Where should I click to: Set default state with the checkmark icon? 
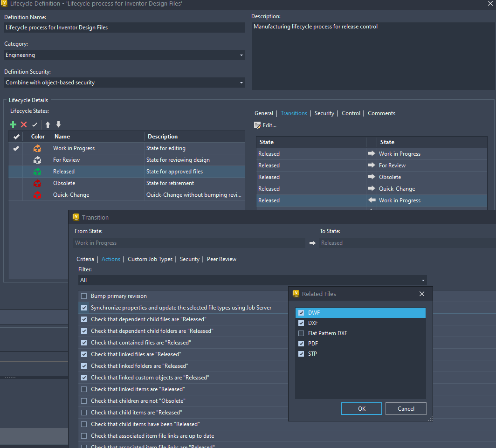pos(34,124)
